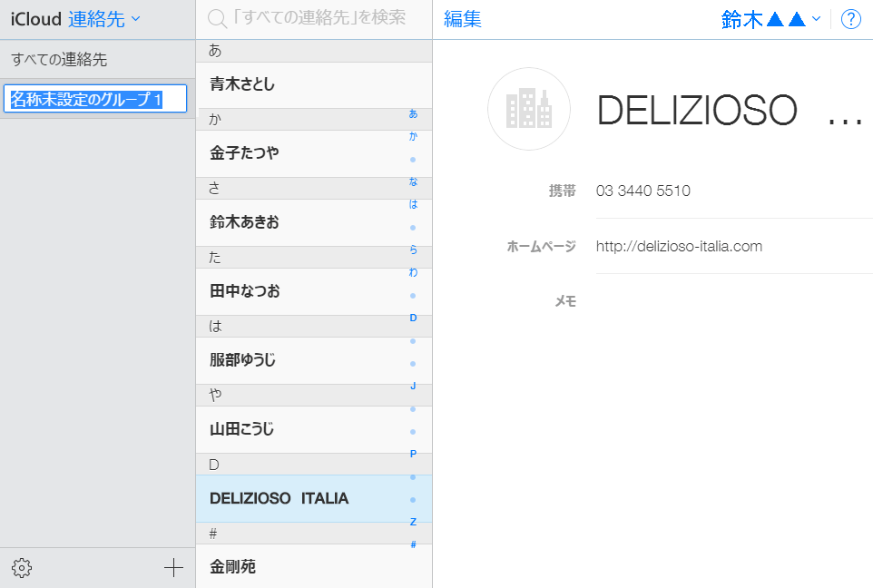Open settings via the gear icon
Image resolution: width=873 pixels, height=588 pixels.
pyautogui.click(x=22, y=567)
